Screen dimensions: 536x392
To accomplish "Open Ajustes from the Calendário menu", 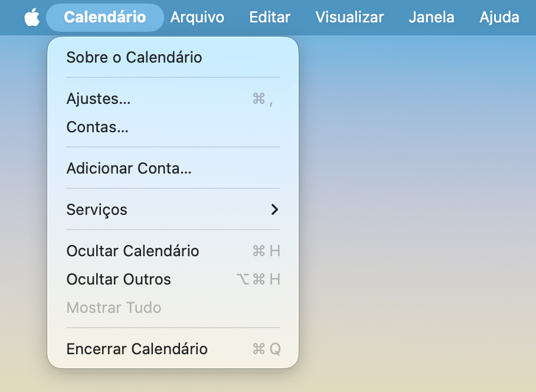I will 97,99.
